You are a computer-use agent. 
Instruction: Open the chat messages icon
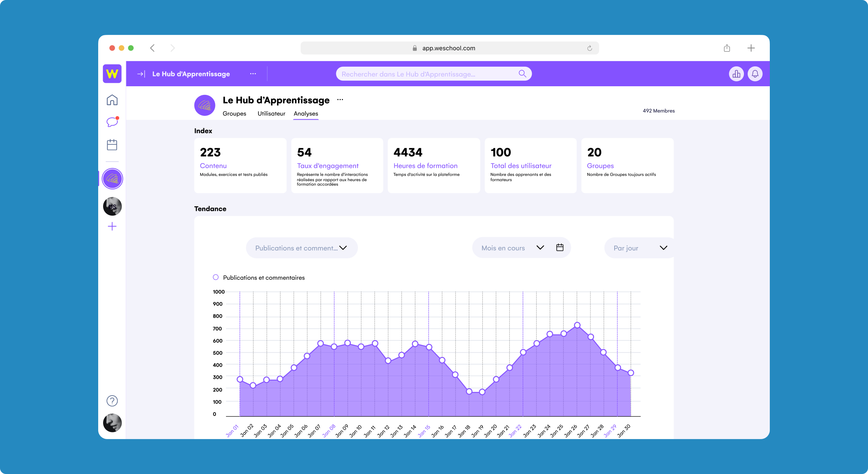112,122
